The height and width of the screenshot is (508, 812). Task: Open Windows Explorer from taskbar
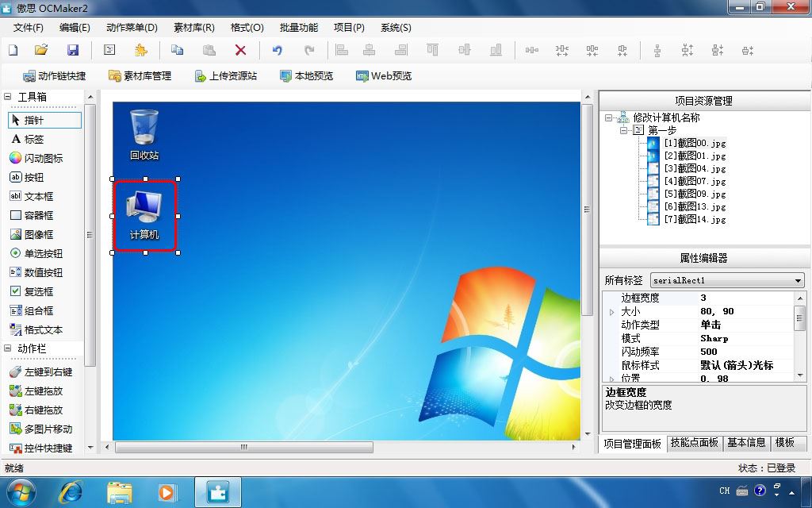point(119,492)
